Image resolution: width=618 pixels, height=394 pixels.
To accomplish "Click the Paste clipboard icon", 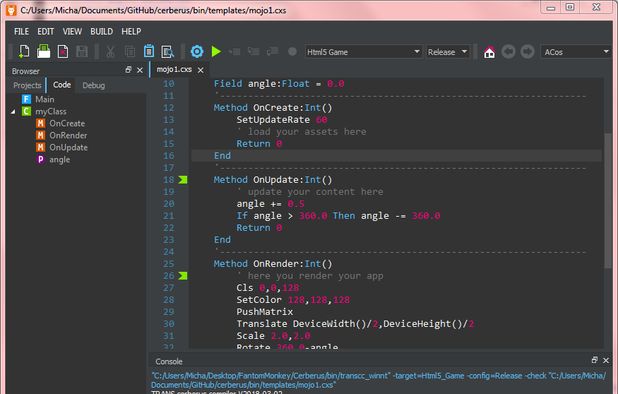I will tap(149, 52).
